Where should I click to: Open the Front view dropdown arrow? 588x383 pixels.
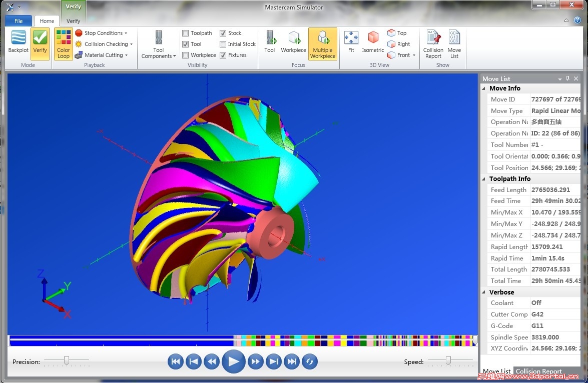414,55
